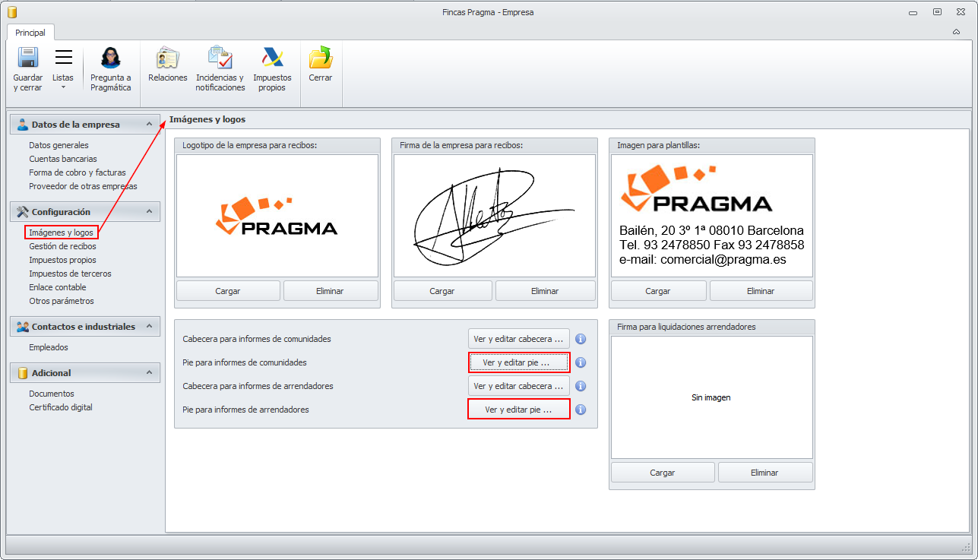View and edit communities report header
The width and height of the screenshot is (978, 560).
coord(519,339)
